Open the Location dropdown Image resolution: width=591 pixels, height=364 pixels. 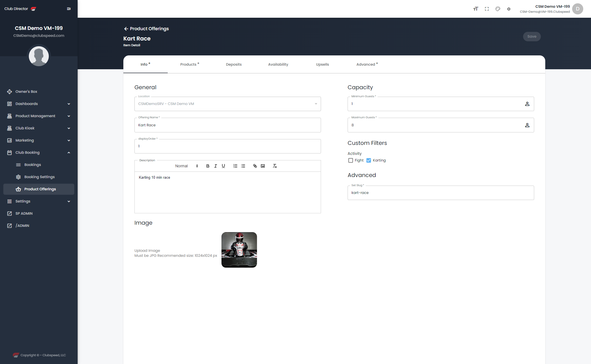coord(228,104)
